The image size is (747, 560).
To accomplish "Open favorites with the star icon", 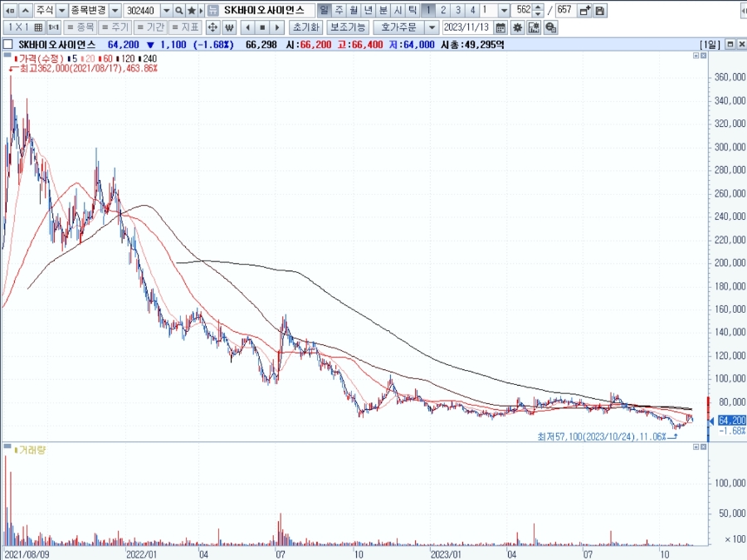I will [192, 10].
